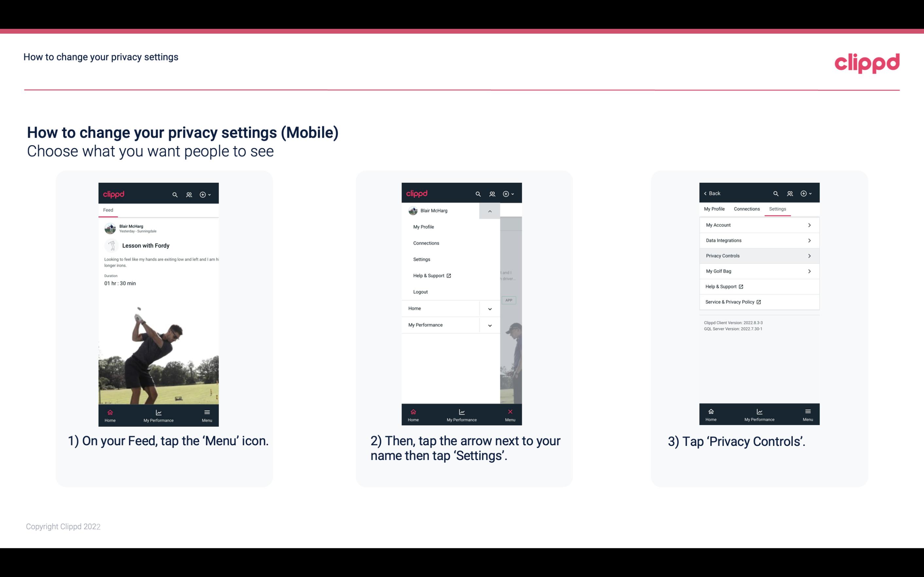Tap the Profile icon in top navigation
924x577 pixels.
click(x=189, y=194)
